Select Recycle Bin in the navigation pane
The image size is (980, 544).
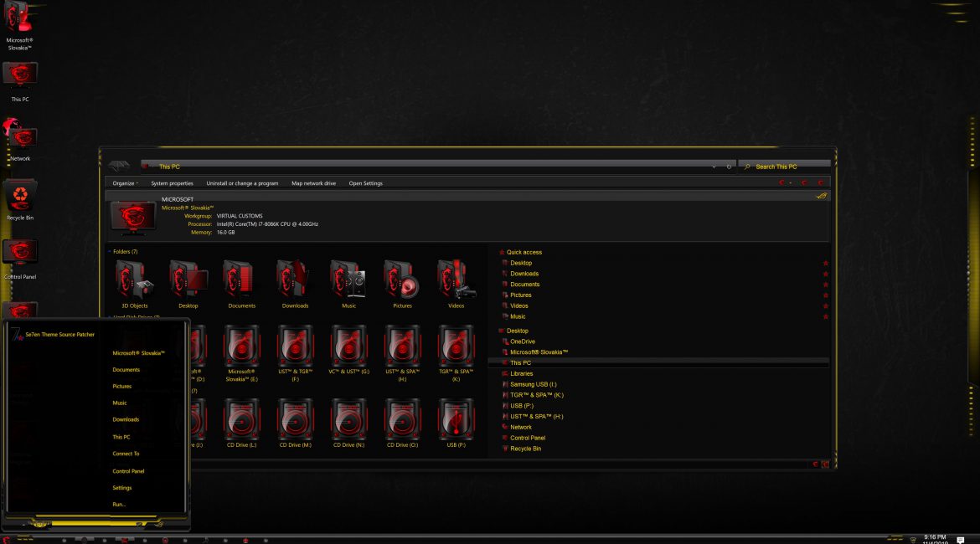525,449
